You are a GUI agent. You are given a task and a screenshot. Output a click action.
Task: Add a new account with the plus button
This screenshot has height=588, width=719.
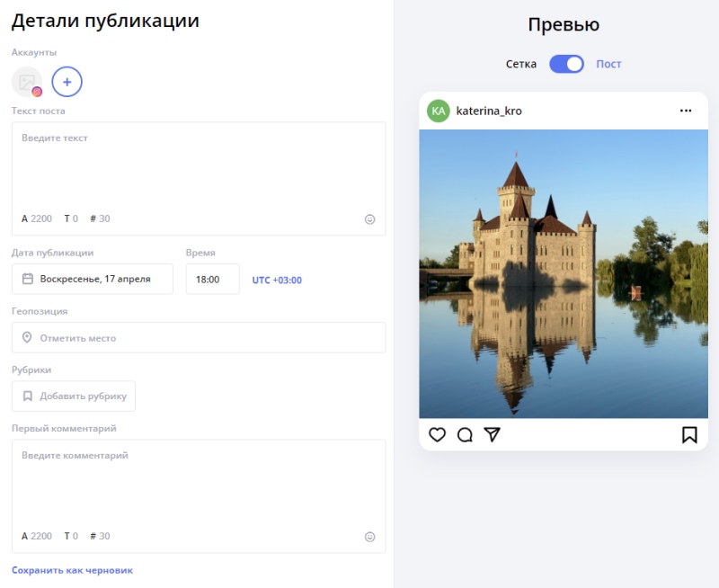pyautogui.click(x=67, y=82)
